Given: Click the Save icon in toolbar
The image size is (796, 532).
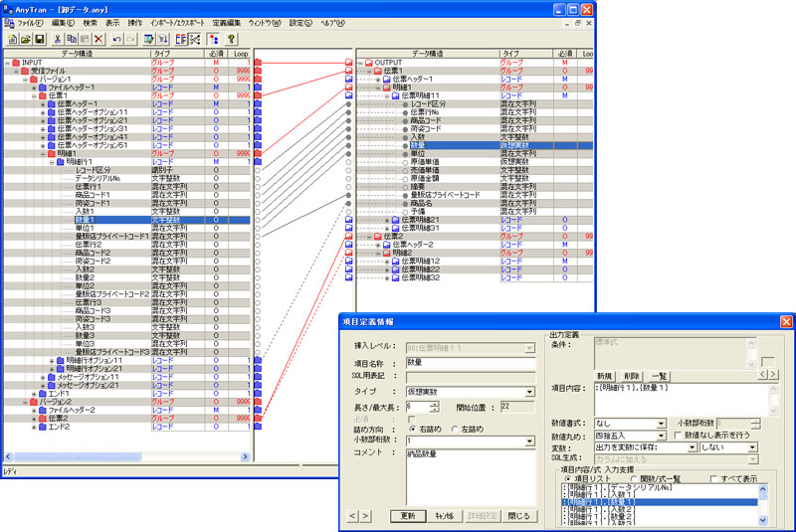Looking at the screenshot, I should click(x=40, y=38).
